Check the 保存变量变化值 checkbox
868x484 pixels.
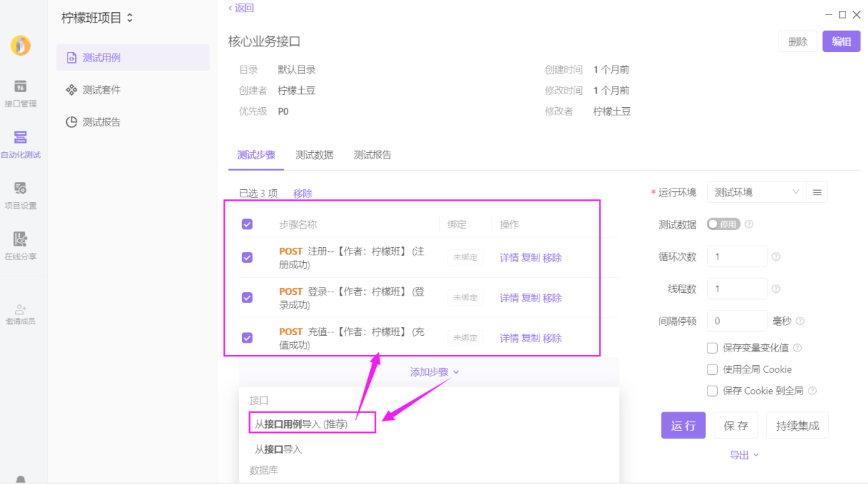712,347
